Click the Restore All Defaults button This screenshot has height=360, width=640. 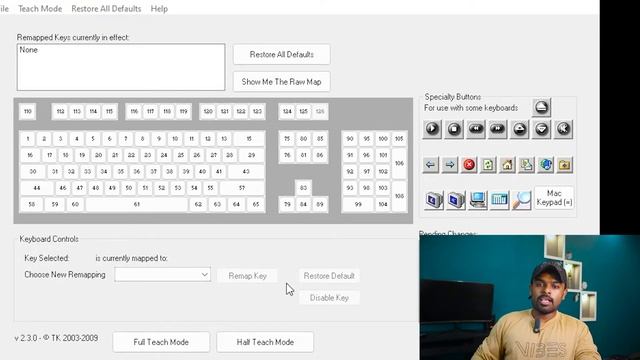[282, 55]
